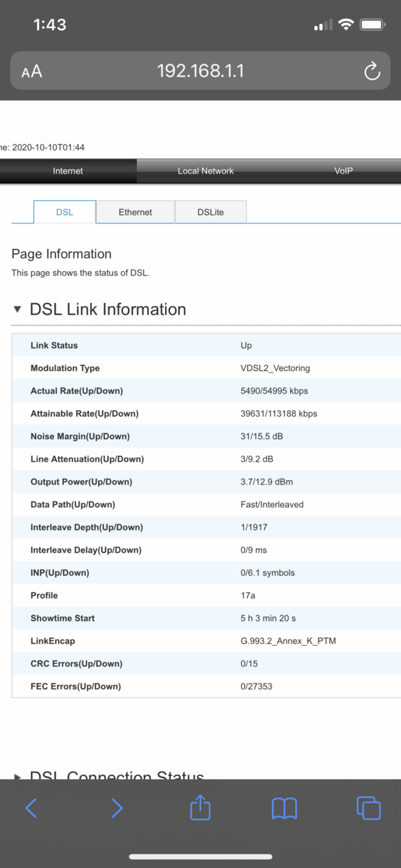This screenshot has width=401, height=868.
Task: Open the share sheet icon
Action: point(200,807)
